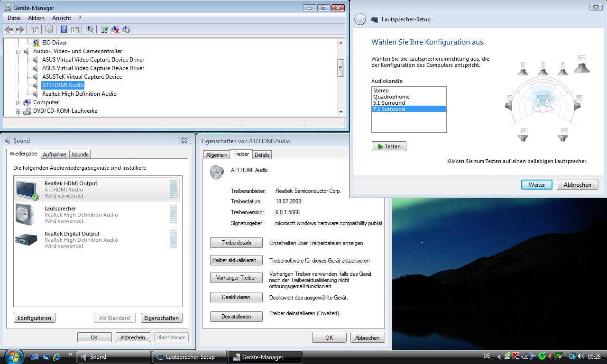The height and width of the screenshot is (364, 607).
Task: Expand the Computer tree node
Action: click(18, 102)
